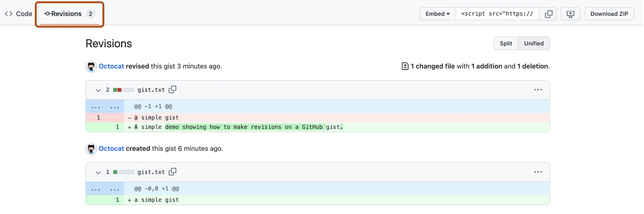
Task: Switch diff view to Unified
Action: pos(534,43)
